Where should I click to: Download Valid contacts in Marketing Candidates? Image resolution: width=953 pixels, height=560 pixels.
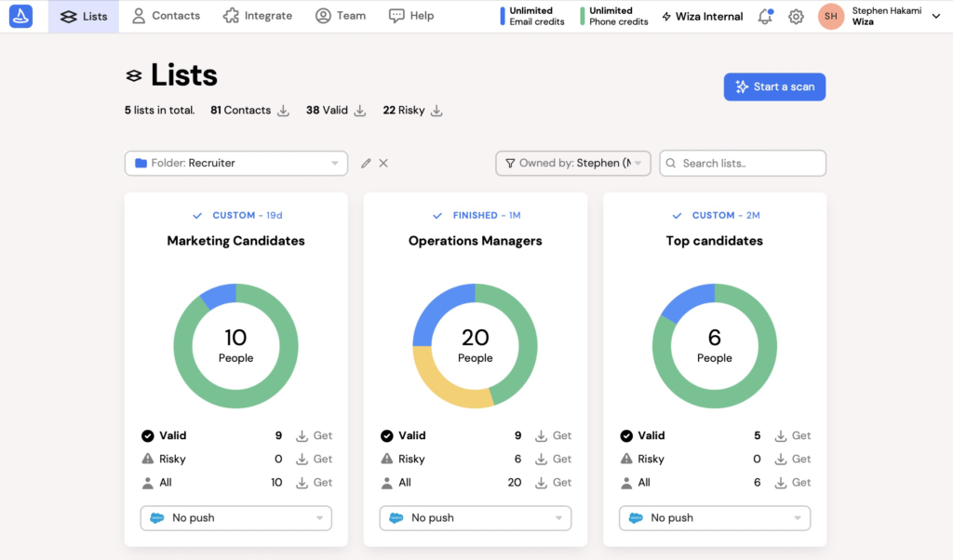(302, 436)
